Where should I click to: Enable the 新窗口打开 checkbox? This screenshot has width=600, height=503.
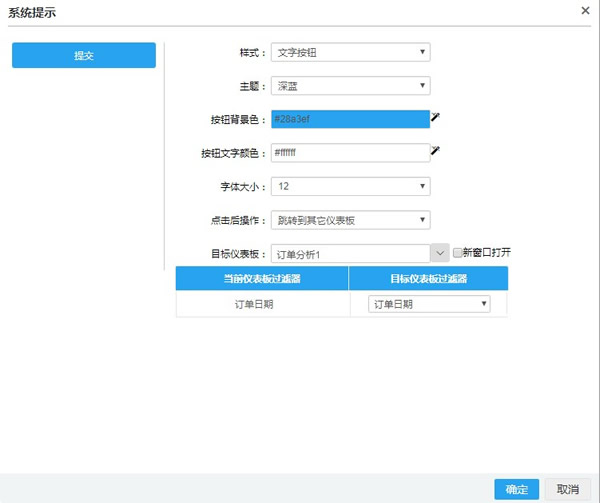458,253
